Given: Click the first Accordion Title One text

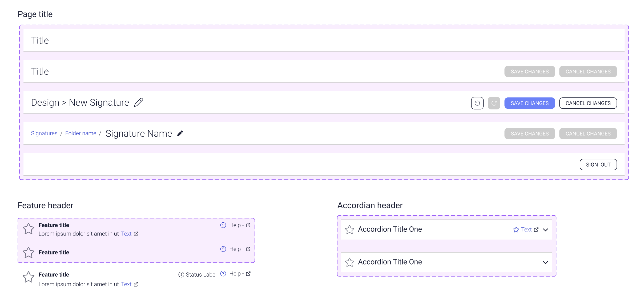Looking at the screenshot, I should coord(390,229).
